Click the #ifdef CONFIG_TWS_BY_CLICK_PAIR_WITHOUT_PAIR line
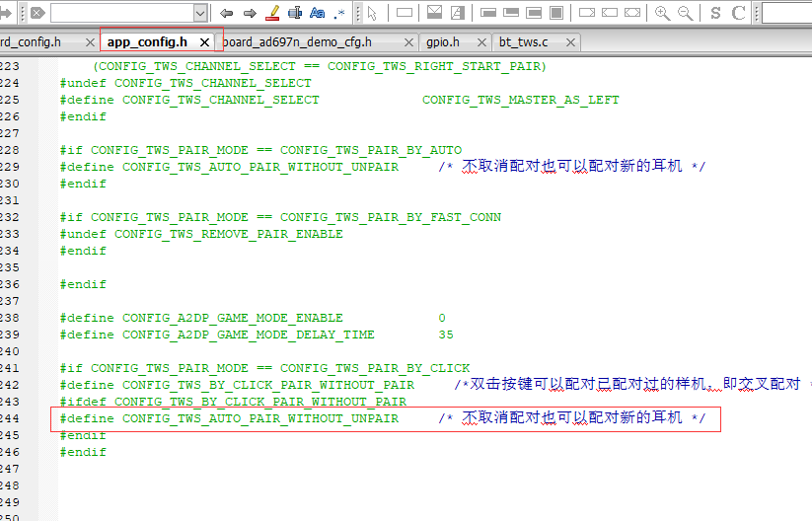The image size is (812, 521). 233,402
